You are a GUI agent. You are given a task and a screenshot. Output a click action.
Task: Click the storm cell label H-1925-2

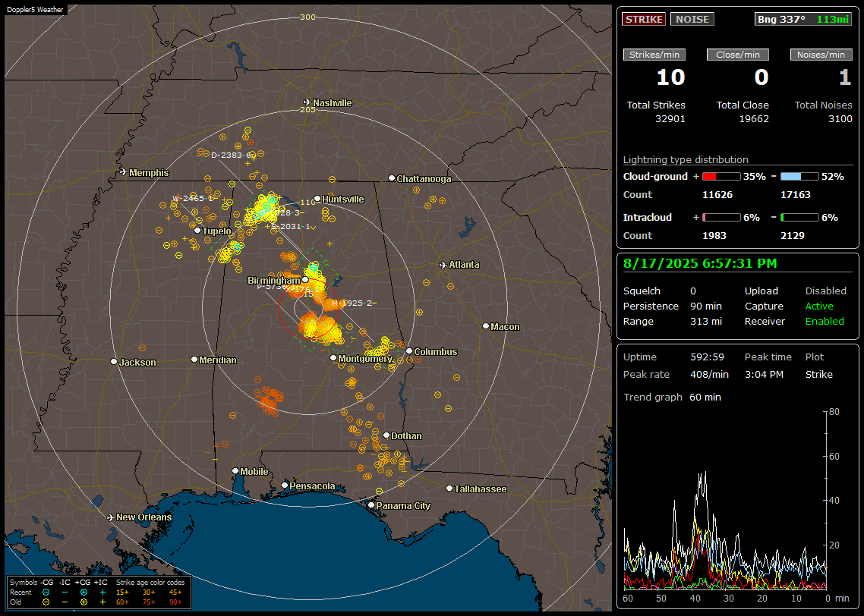(352, 303)
